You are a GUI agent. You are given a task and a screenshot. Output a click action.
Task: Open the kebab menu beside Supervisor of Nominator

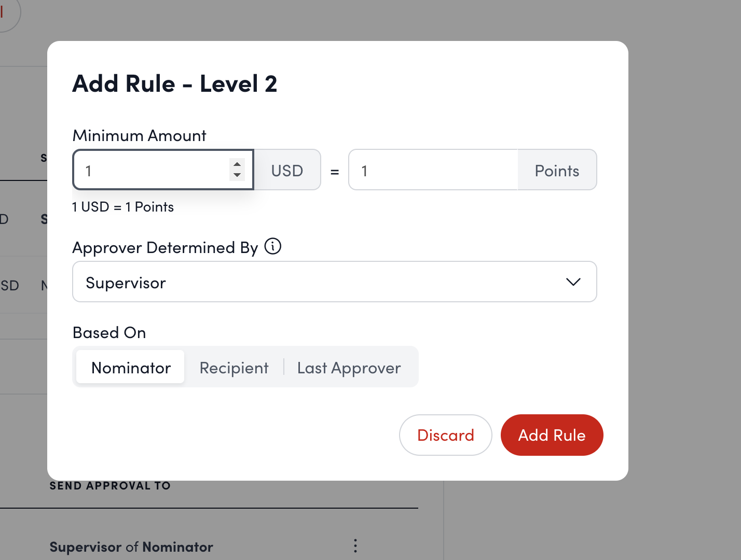(355, 546)
